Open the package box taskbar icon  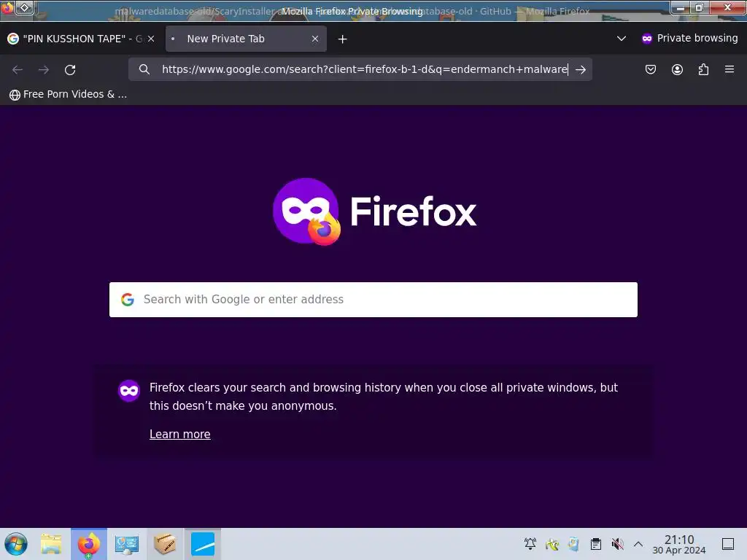pyautogui.click(x=164, y=544)
